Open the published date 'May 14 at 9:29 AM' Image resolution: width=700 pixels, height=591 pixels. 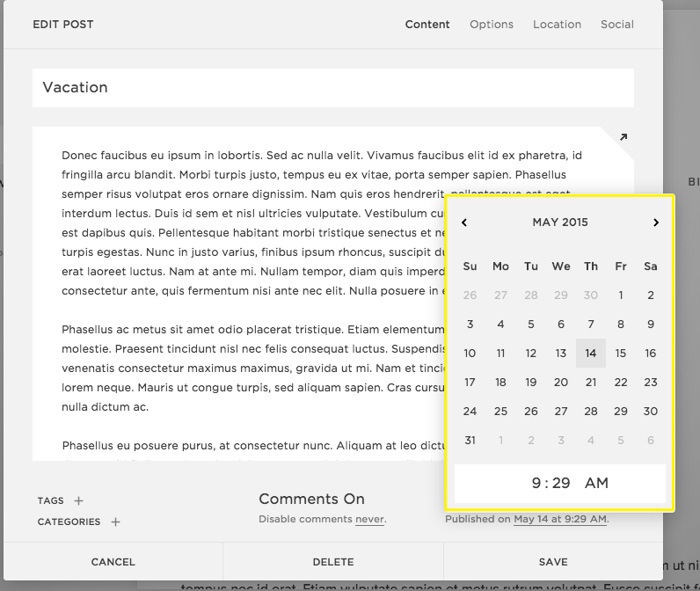tap(560, 520)
